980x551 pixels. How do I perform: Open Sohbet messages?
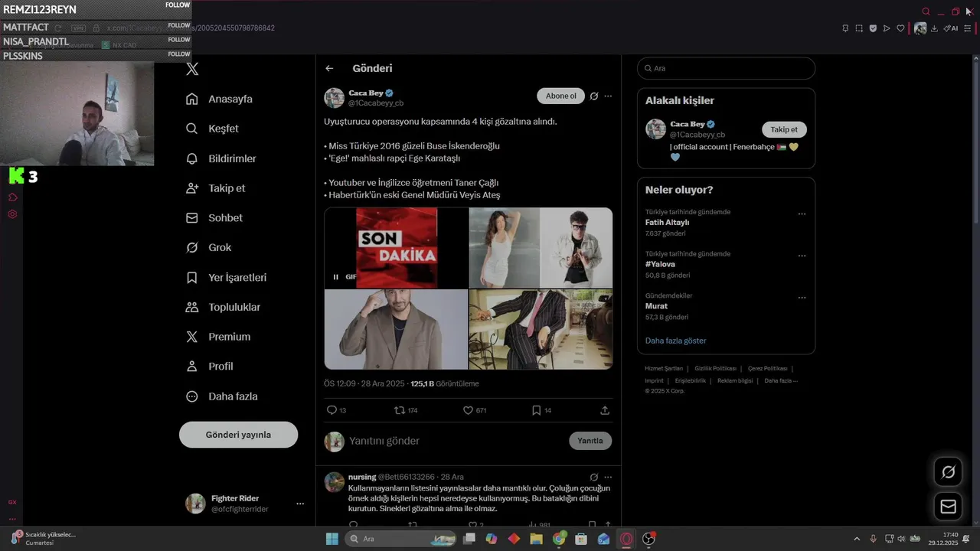(214, 218)
